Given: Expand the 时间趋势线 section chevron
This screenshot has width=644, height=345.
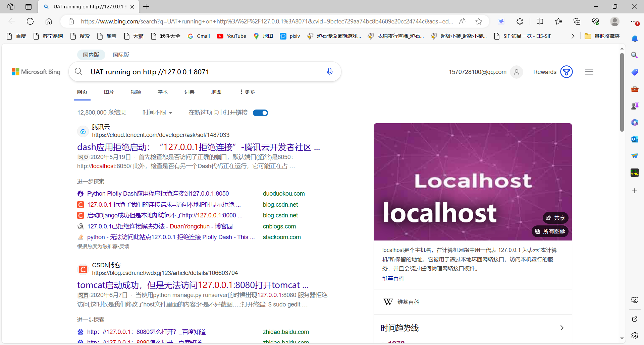Looking at the screenshot, I should pyautogui.click(x=562, y=328).
